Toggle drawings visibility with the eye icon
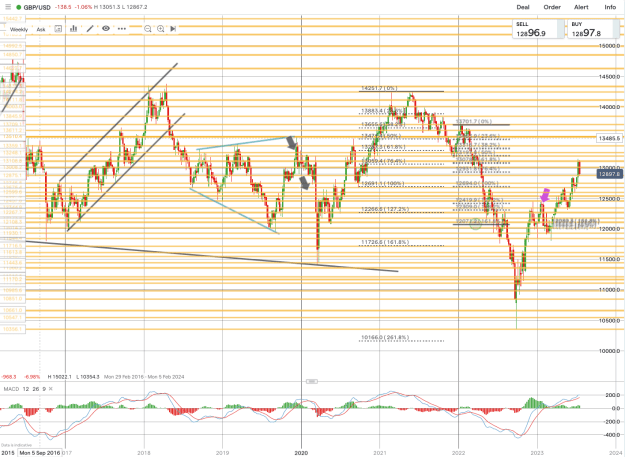This screenshot has width=625, height=457. click(106, 29)
